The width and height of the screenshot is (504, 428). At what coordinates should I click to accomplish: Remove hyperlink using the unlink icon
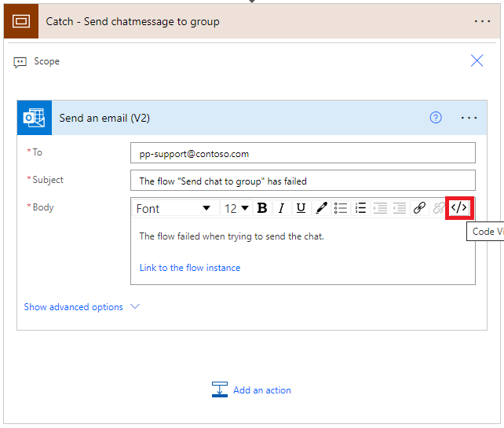(x=438, y=208)
